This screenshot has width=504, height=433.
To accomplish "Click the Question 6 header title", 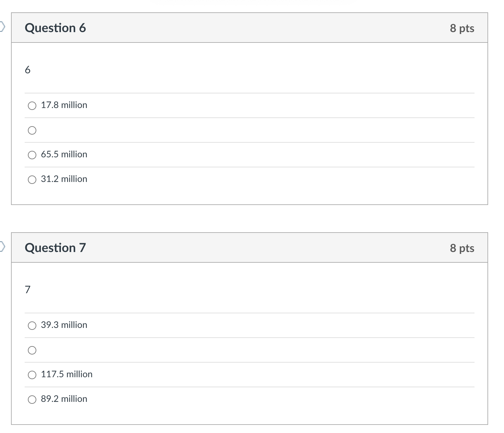I will (x=55, y=28).
